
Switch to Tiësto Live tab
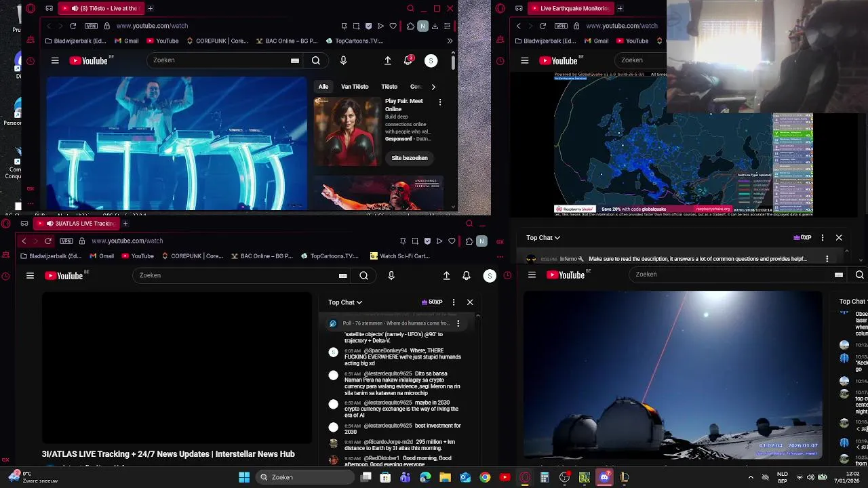click(x=101, y=8)
